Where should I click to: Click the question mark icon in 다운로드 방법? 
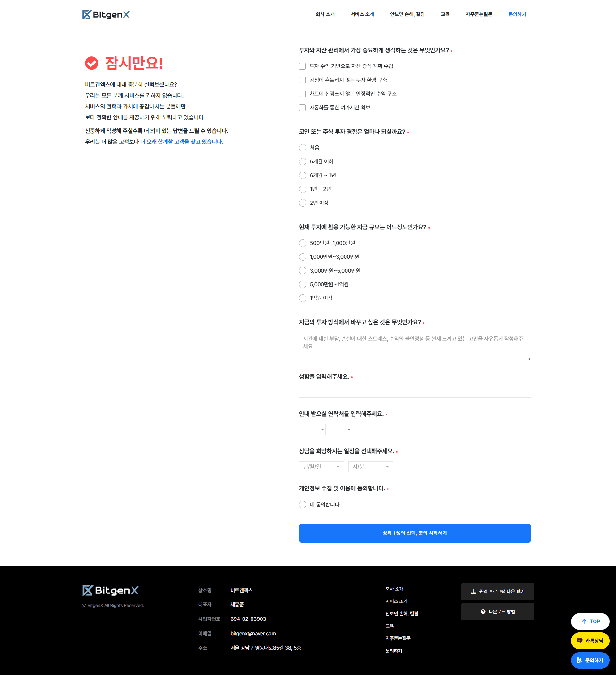(483, 612)
